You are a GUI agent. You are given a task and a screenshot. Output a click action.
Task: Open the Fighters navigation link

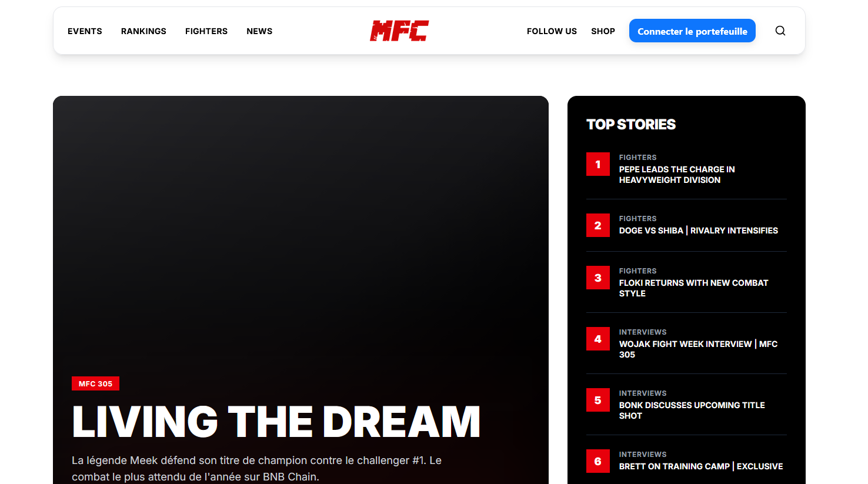pos(206,31)
